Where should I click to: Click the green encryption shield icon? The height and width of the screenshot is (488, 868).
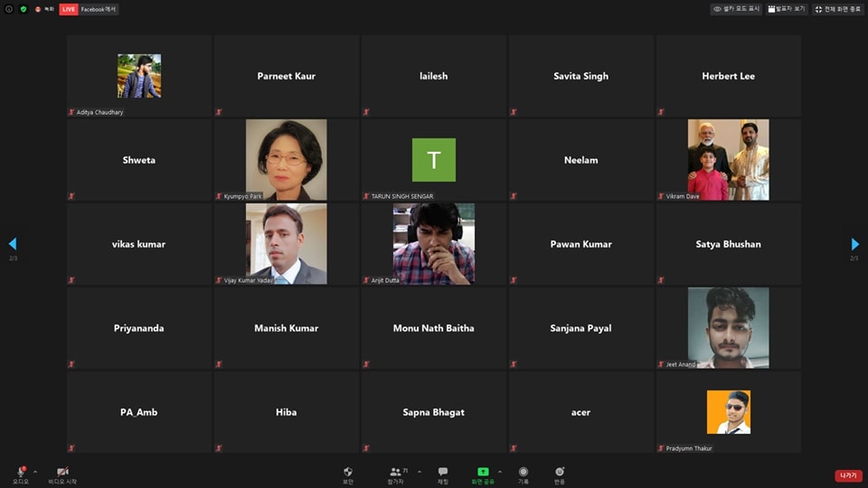(24, 9)
